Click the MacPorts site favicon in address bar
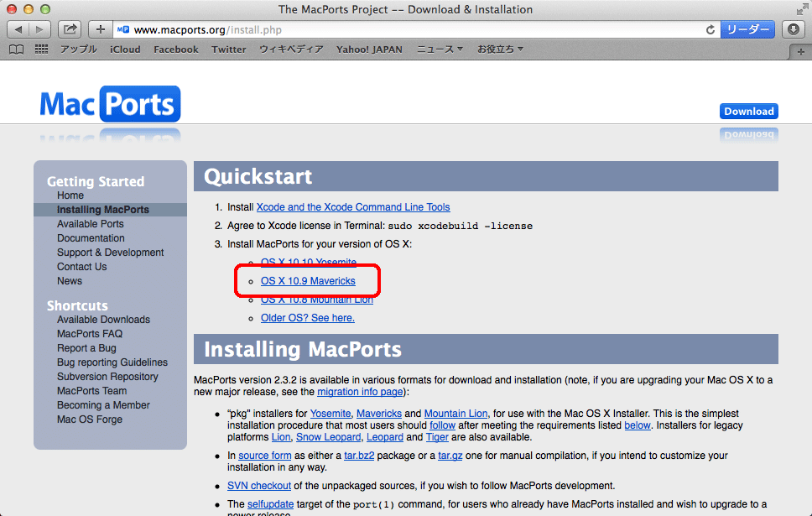The image size is (812, 516). [x=122, y=29]
